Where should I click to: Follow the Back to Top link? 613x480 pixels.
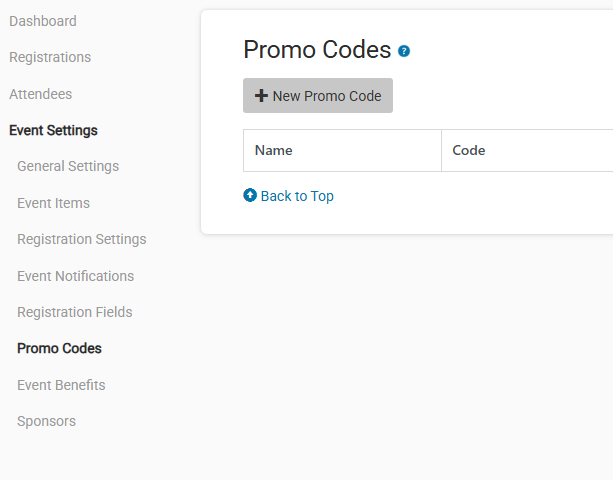coord(297,196)
